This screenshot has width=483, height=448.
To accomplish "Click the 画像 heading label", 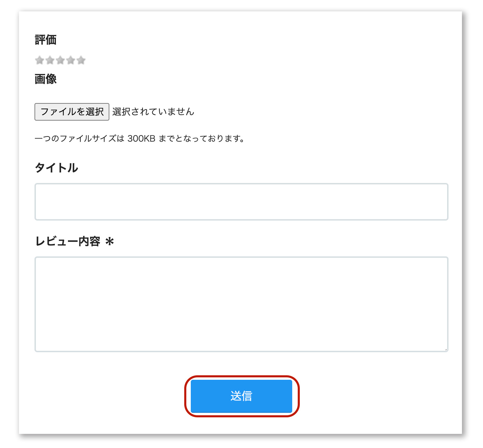I will pos(46,79).
